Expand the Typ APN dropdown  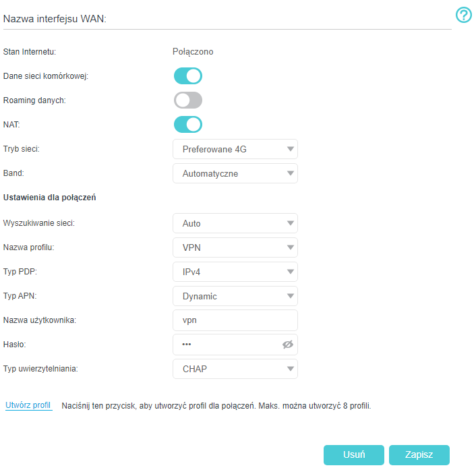[x=235, y=296]
